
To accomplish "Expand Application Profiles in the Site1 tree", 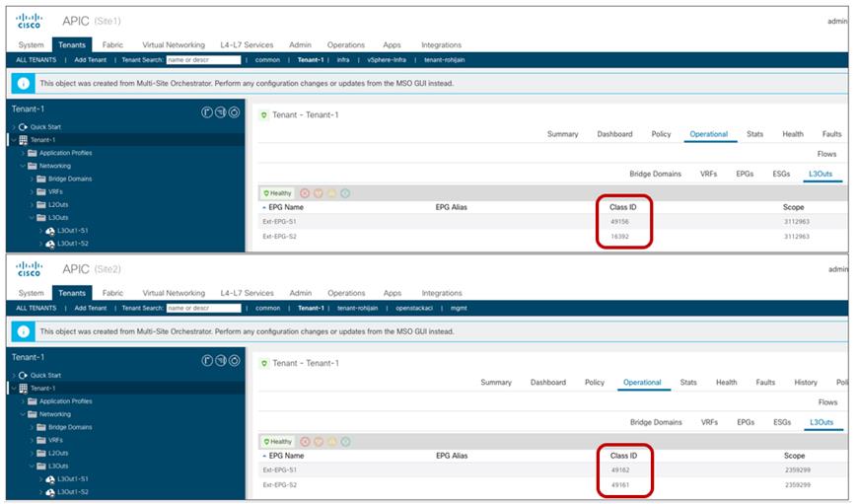I will [23, 153].
